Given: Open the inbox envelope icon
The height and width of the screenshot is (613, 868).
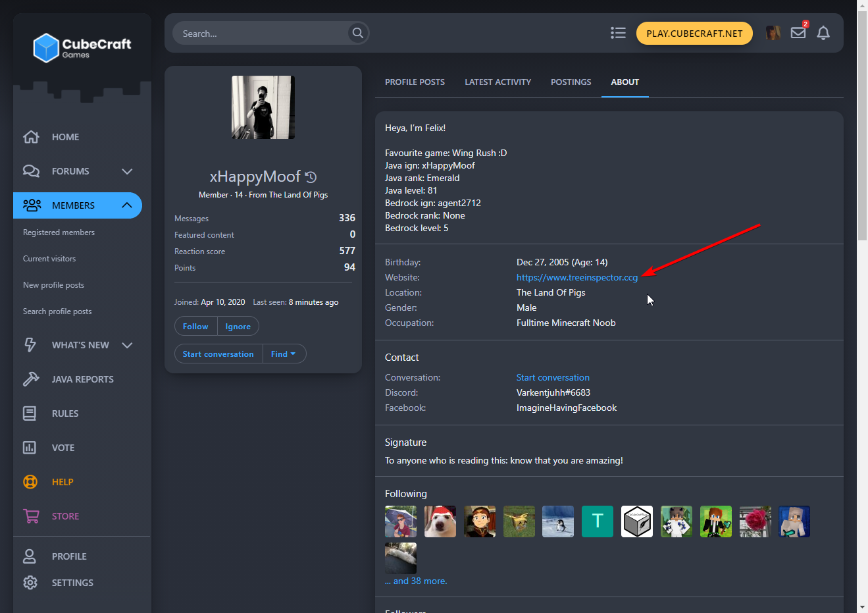Looking at the screenshot, I should [x=798, y=33].
